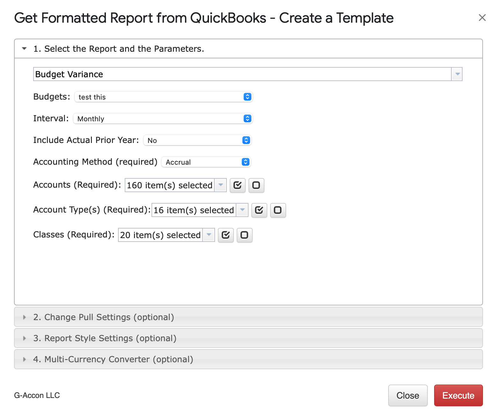Open the Accounting Method dropdown set to Accrual
Image resolution: width=504 pixels, height=420 pixels.
click(206, 162)
